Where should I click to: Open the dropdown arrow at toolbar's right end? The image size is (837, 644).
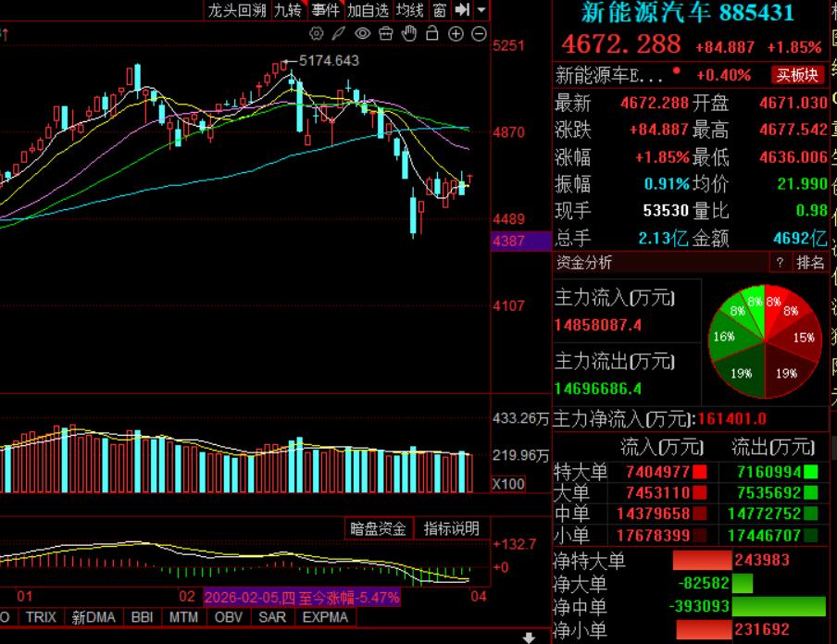(481, 10)
